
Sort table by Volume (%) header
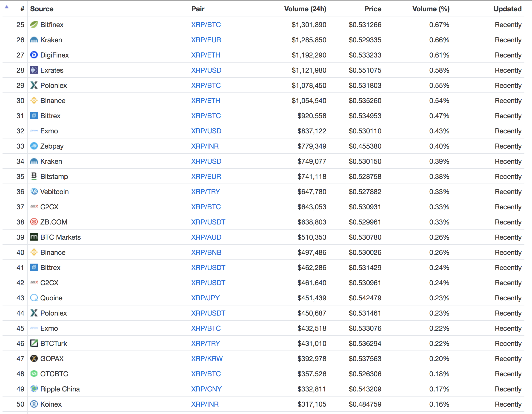point(431,9)
